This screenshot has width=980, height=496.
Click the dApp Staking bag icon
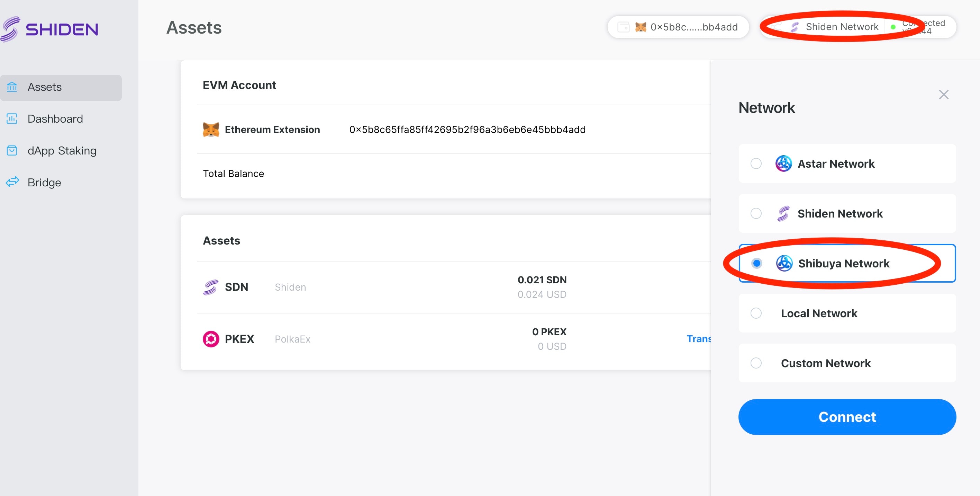point(12,151)
